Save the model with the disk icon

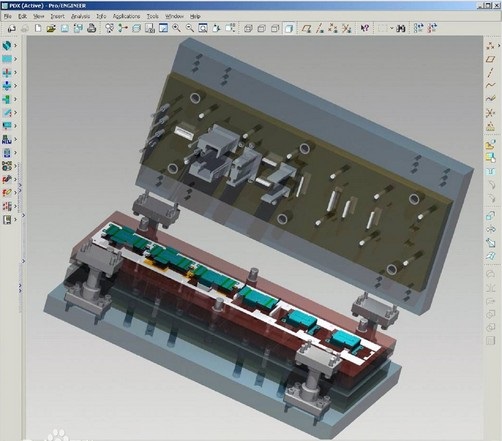click(x=64, y=28)
